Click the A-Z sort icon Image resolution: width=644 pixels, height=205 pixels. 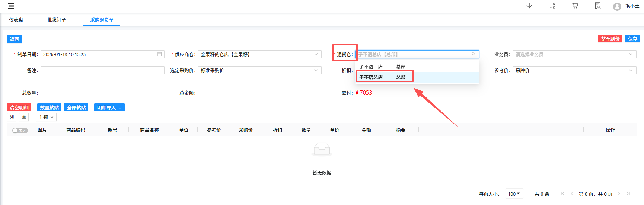click(552, 6)
